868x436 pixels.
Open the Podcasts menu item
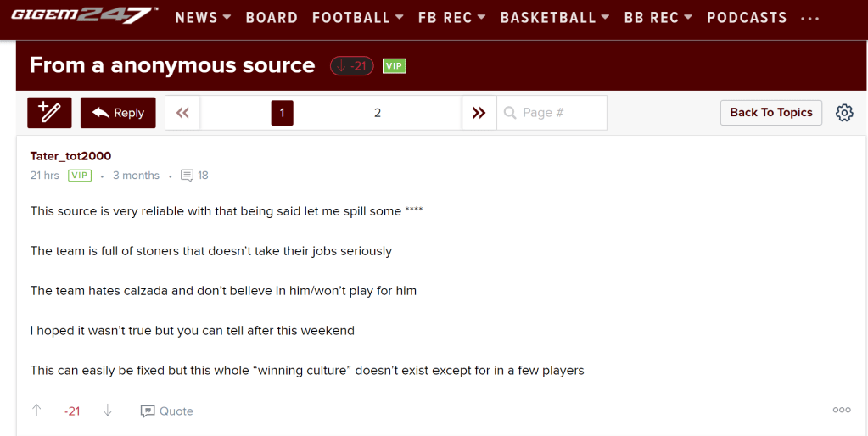click(747, 18)
